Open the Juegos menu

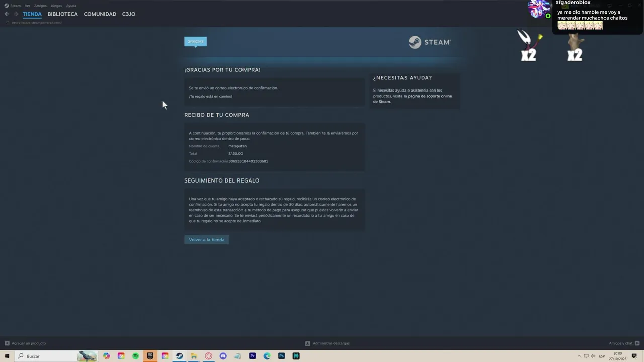click(x=56, y=6)
